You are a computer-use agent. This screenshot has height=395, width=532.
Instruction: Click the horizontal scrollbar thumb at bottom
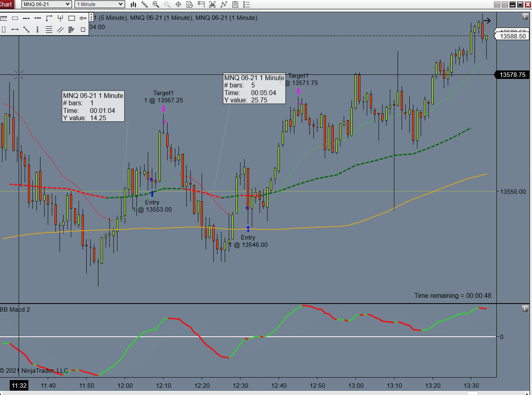click(x=472, y=393)
